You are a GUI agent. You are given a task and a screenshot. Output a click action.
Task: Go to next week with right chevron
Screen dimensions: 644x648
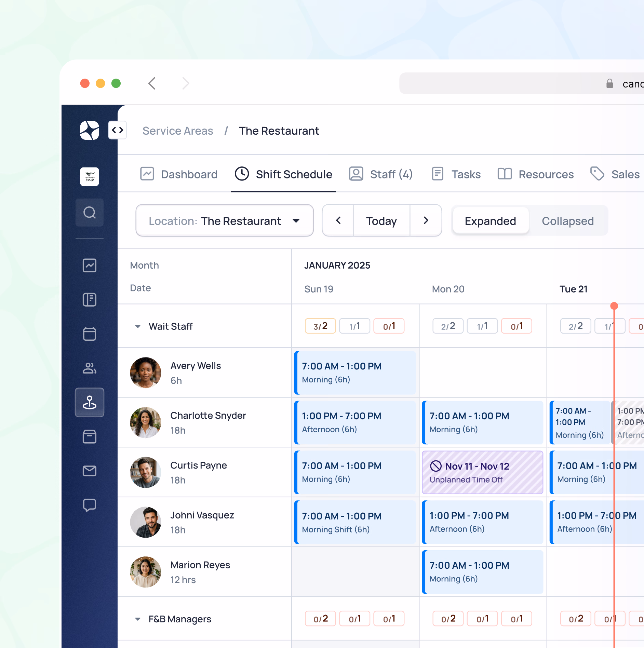coord(426,221)
